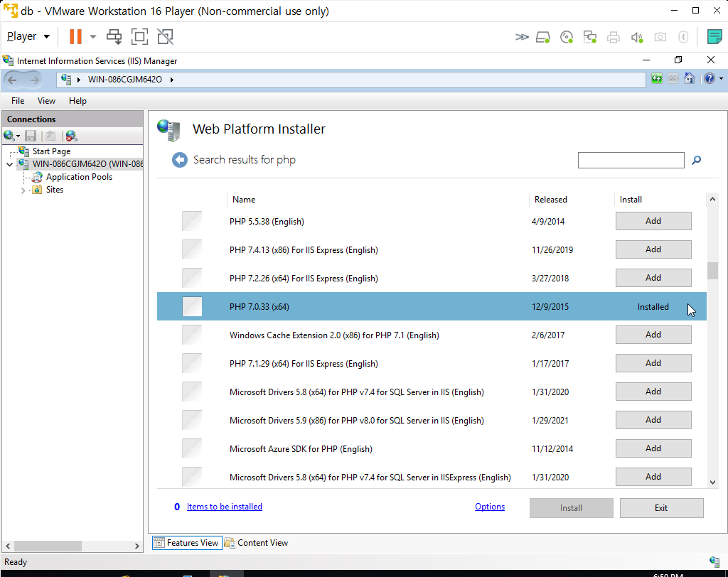Click the Connections pane horizontal scroll right arrow
728x577 pixels.
click(x=137, y=546)
